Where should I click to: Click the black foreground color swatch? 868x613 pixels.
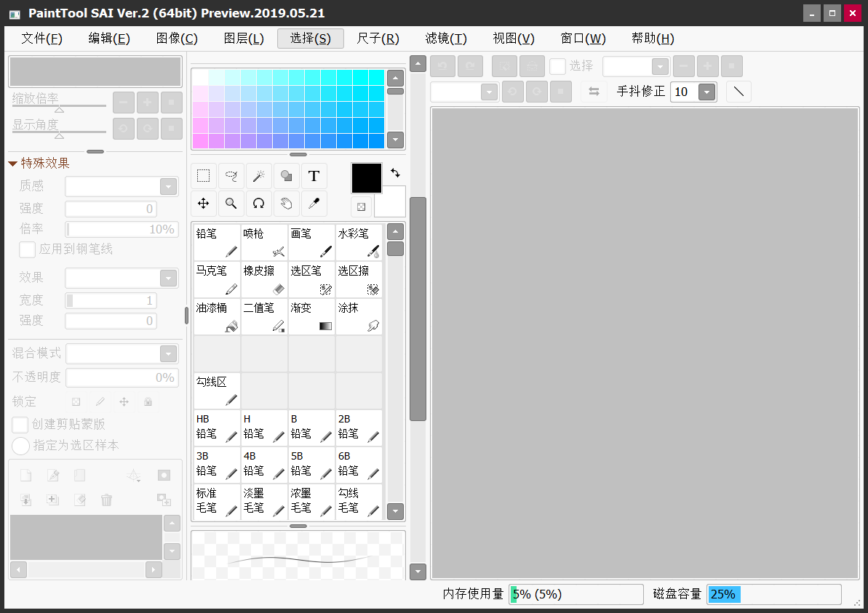[x=367, y=177]
